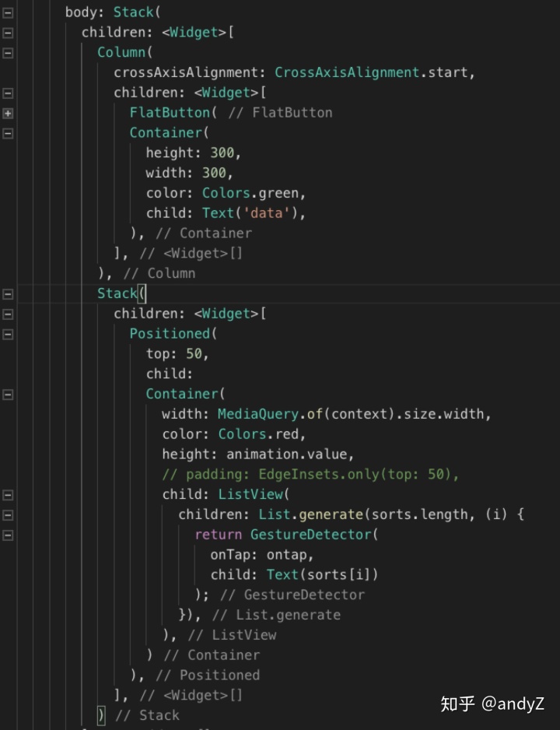Click the value in 'width: 300'
Viewport: 560px width, 730px height.
214,173
